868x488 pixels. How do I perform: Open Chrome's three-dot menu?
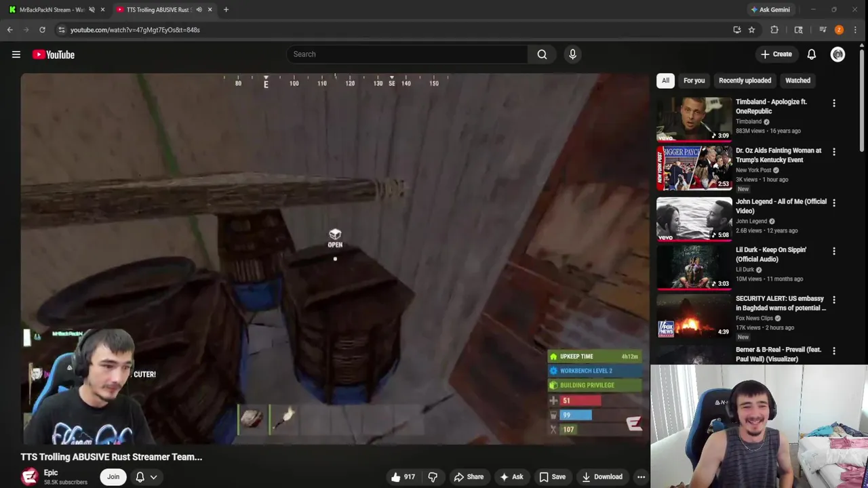[856, 30]
